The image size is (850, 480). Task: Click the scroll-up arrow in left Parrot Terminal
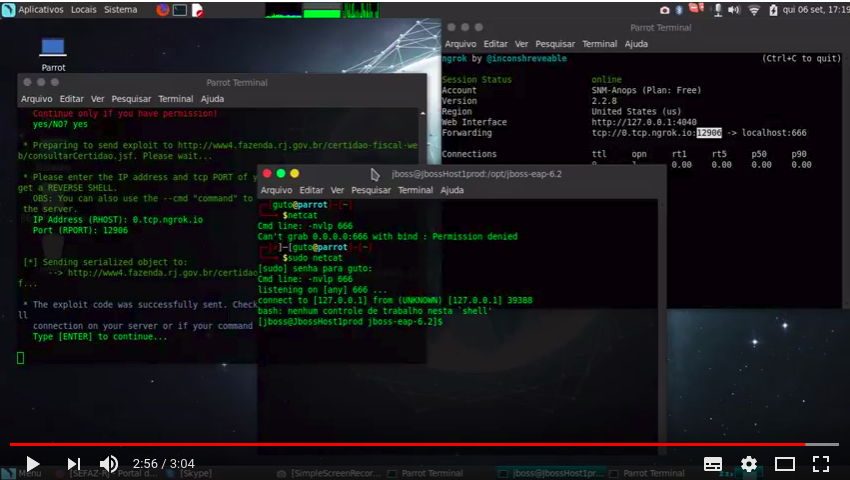pyautogui.click(x=423, y=113)
